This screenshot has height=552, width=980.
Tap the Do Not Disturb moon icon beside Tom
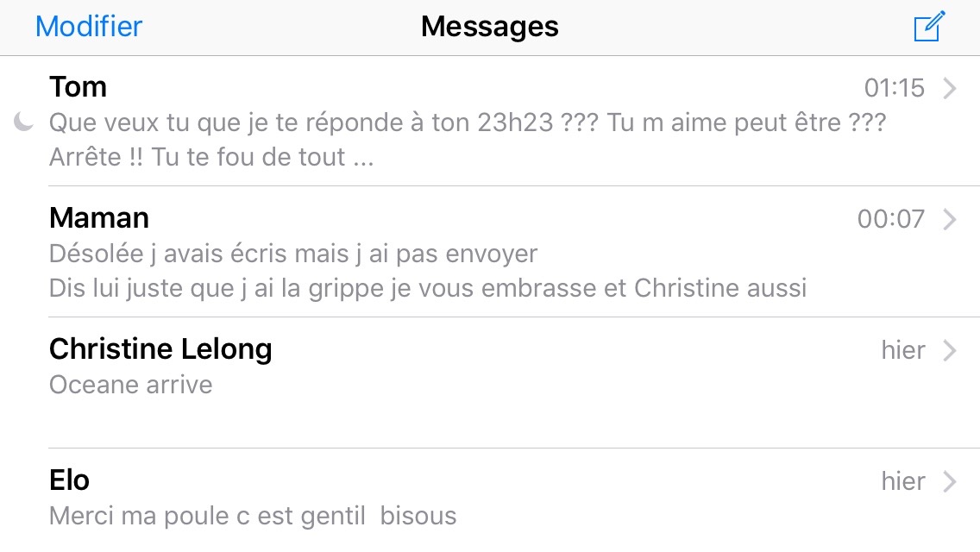tap(23, 123)
